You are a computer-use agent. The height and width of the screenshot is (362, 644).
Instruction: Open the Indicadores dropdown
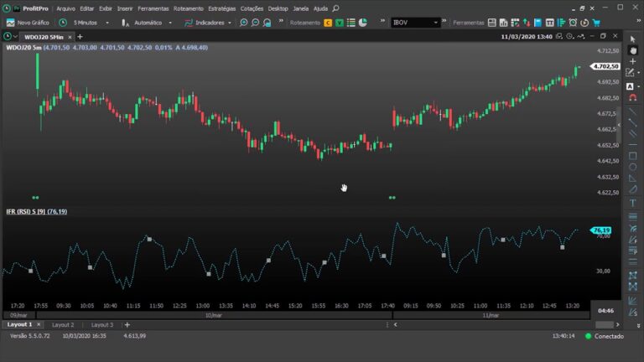(x=230, y=23)
